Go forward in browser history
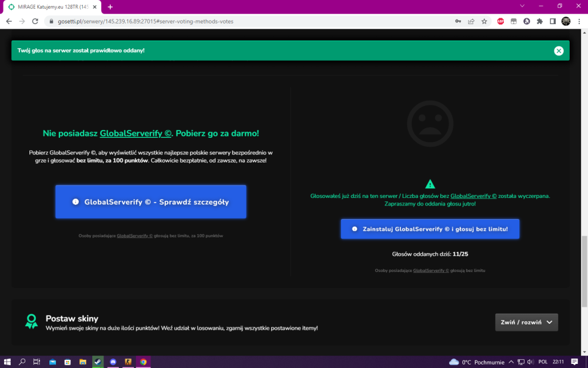Image resolution: width=588 pixels, height=368 pixels. 22,21
